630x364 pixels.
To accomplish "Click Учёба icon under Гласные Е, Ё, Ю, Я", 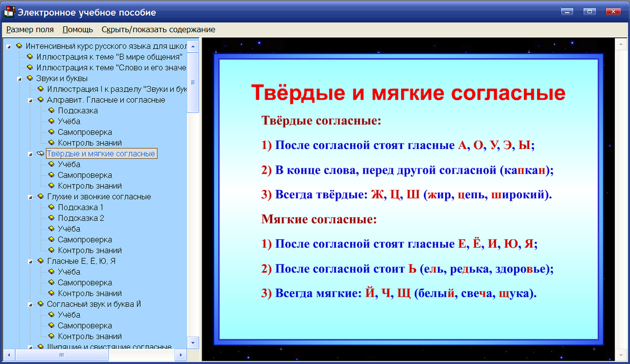I will tap(51, 272).
